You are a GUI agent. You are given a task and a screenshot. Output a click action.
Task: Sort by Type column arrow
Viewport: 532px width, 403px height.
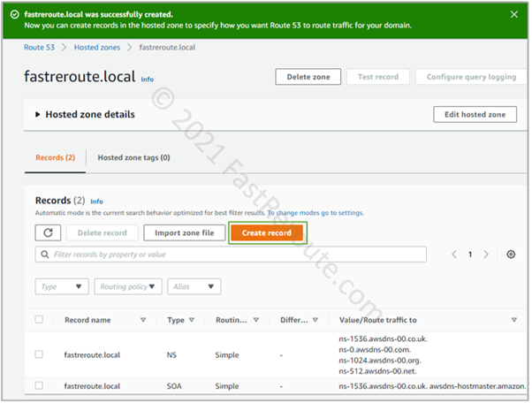[192, 320]
